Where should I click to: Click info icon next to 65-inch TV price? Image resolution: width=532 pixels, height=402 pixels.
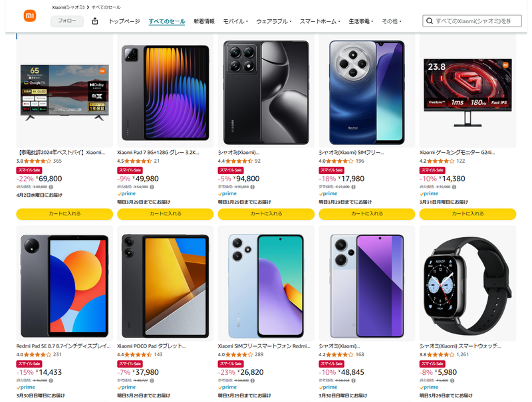(51, 187)
